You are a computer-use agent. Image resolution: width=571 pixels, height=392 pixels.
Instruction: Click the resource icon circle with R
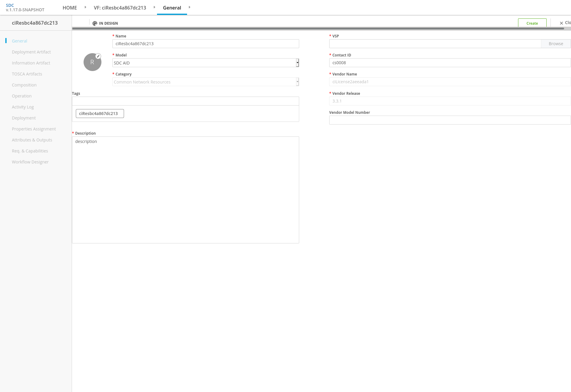(92, 62)
